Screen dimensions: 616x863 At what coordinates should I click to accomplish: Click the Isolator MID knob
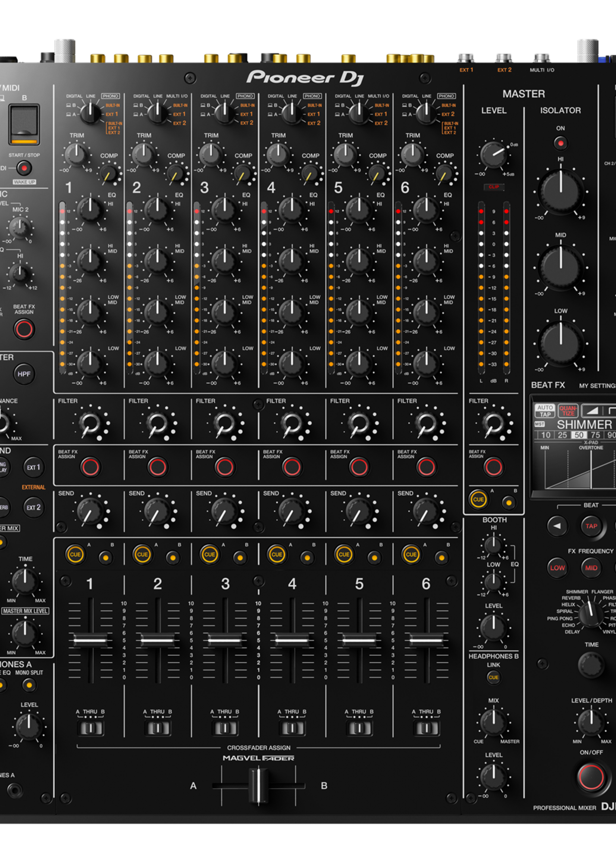pyautogui.click(x=560, y=268)
